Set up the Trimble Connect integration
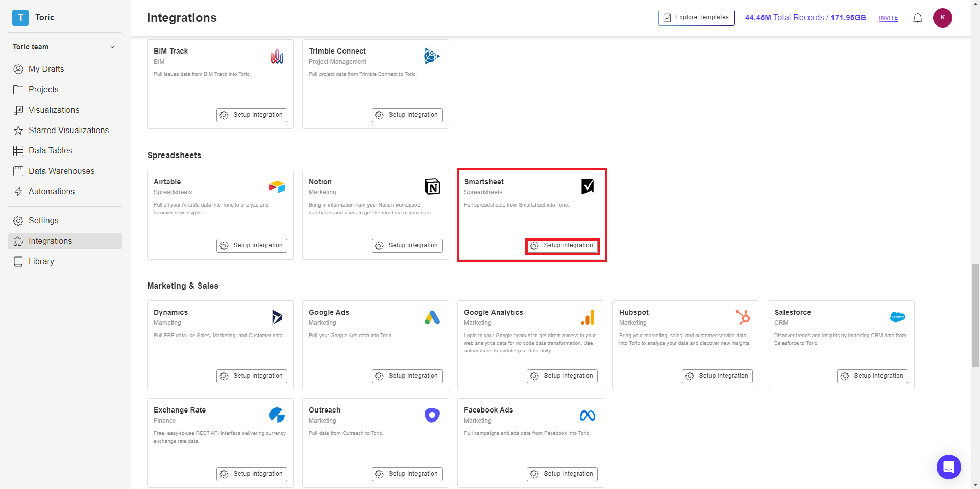Viewport: 980px width, 489px height. [x=407, y=115]
